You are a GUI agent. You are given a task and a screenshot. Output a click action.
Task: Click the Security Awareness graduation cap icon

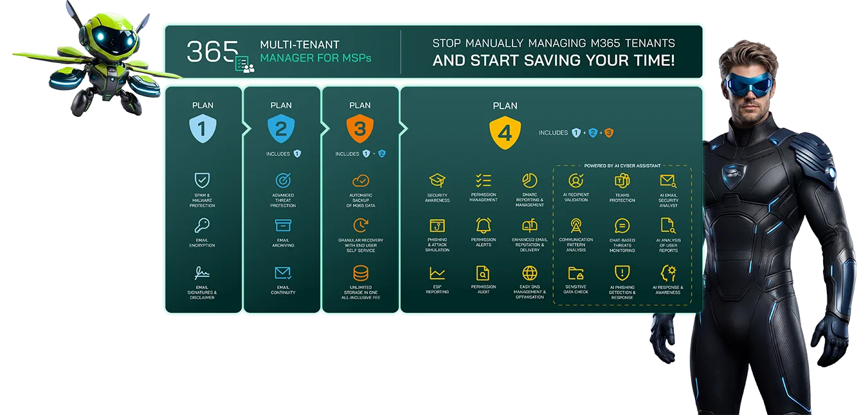437,181
